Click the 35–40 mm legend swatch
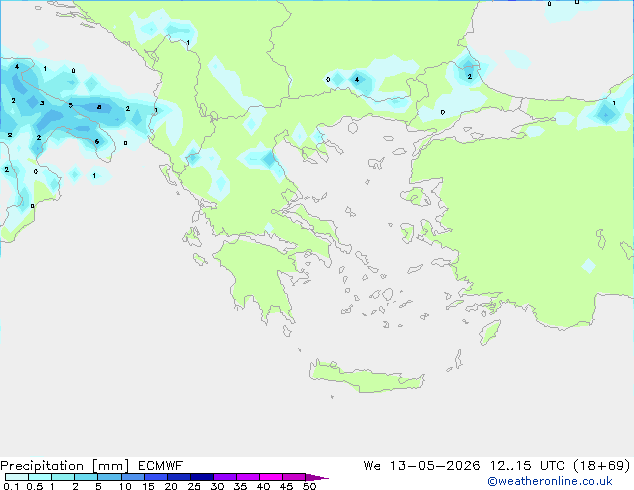The image size is (634, 490). click(248, 477)
